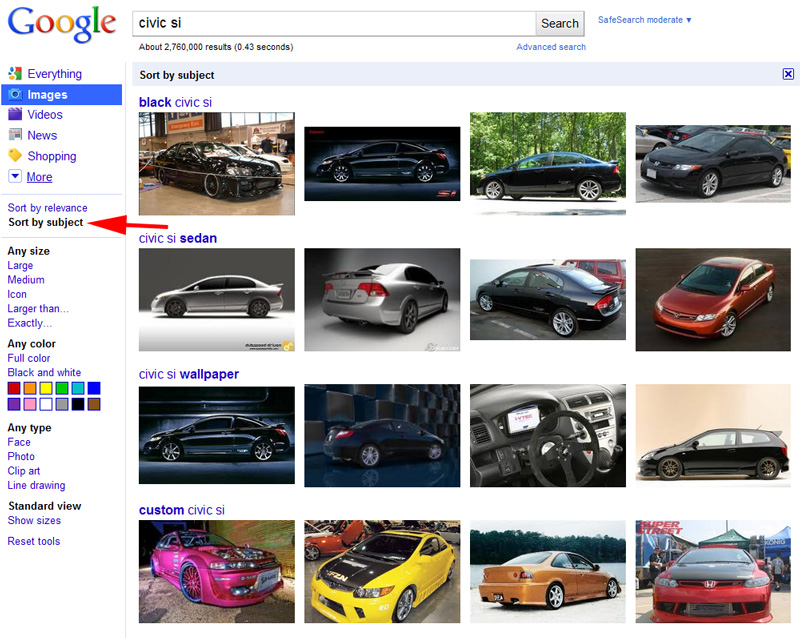Click the Everything search category icon
This screenshot has width=800, height=638.
[x=15, y=74]
